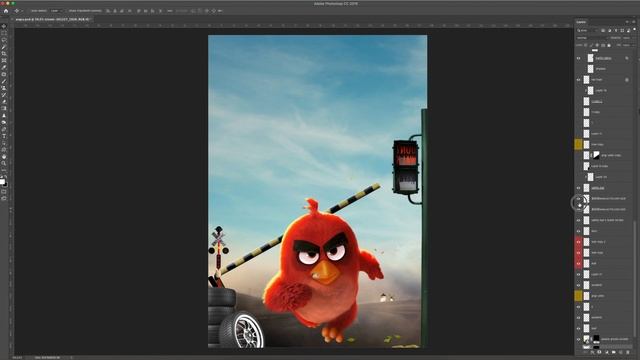The image size is (640, 360).
Task: Select the Rectangular Marquee tool
Action: pyautogui.click(x=4, y=33)
